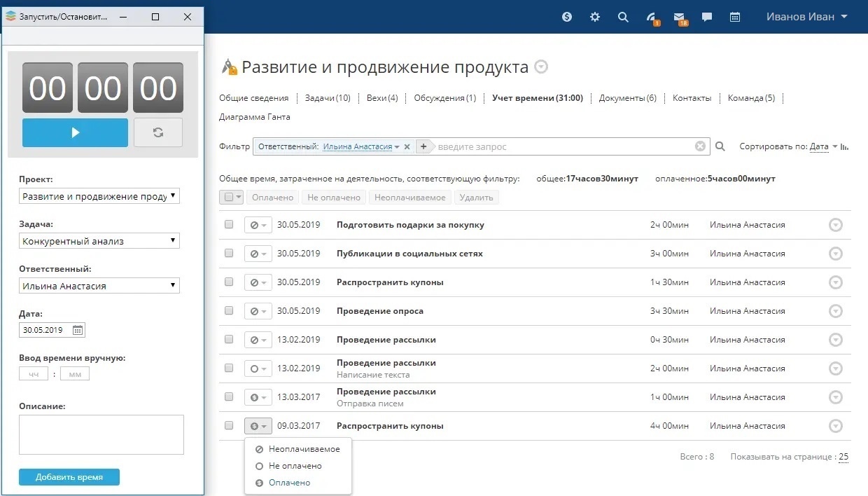Select header checkbox to mark all entries
Screen dimensions: 868x496
[227, 197]
